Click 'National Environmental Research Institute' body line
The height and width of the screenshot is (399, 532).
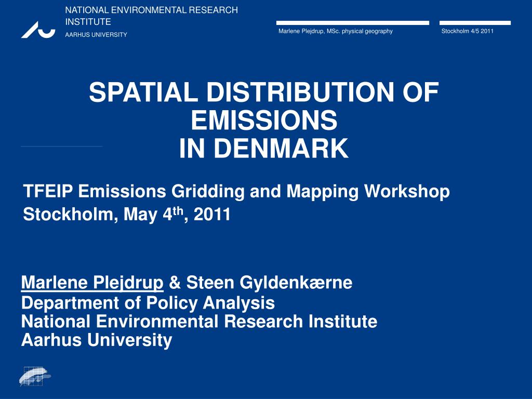click(x=199, y=321)
